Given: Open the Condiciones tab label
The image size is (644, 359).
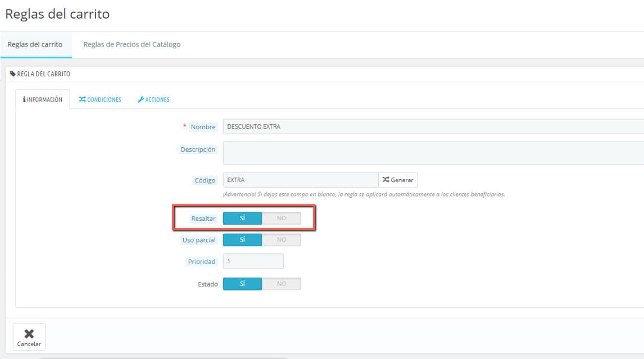Looking at the screenshot, I should (104, 99).
